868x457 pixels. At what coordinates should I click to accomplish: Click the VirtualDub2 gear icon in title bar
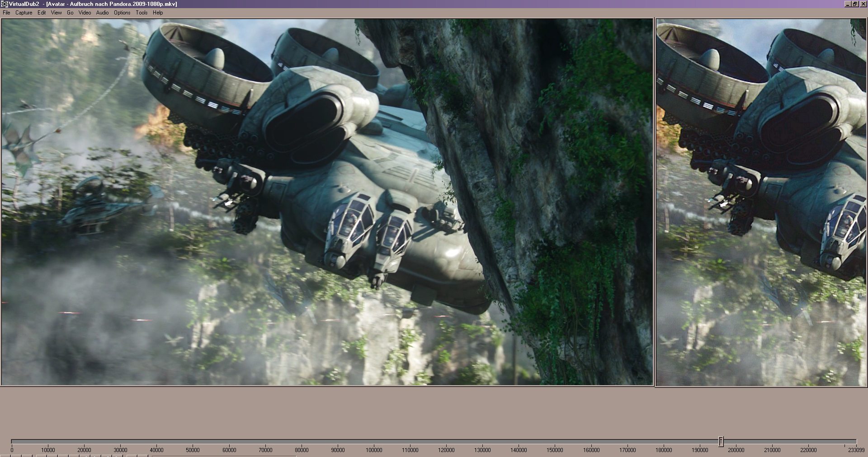[5, 4]
